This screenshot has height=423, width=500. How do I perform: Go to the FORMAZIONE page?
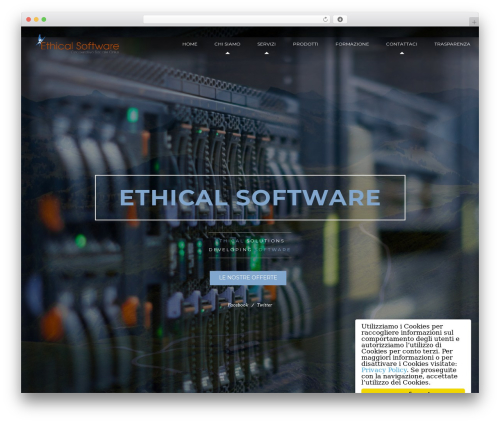[352, 44]
